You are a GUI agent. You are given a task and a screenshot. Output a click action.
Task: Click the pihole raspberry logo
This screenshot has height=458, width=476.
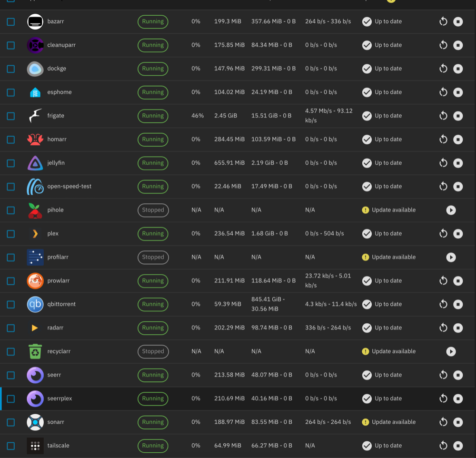point(35,210)
